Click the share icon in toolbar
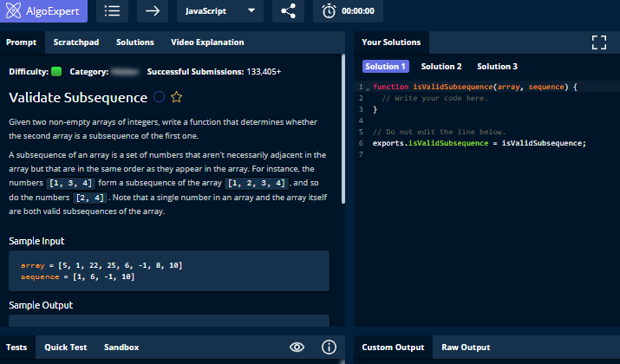The height and width of the screenshot is (364, 620). [287, 11]
